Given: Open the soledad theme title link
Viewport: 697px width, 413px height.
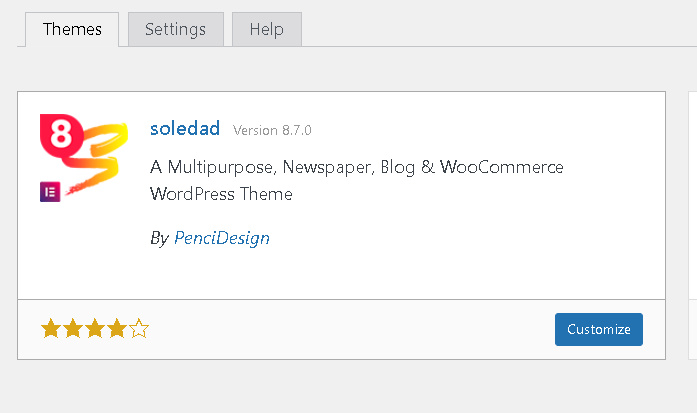Looking at the screenshot, I should (x=185, y=129).
